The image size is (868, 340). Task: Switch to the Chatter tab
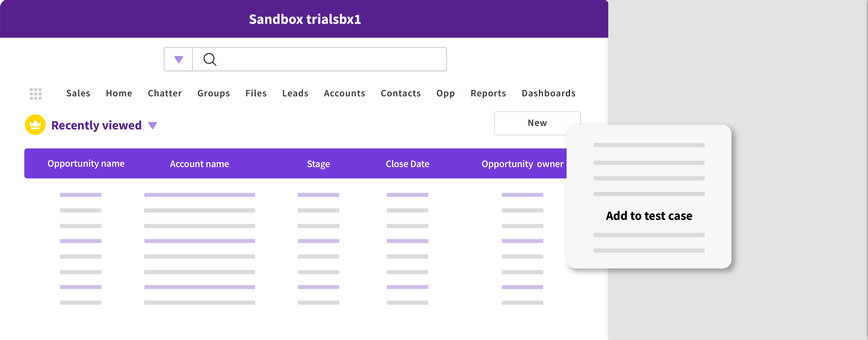click(165, 93)
